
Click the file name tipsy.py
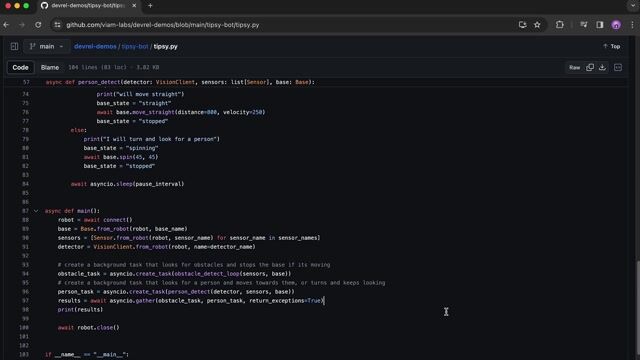[166, 47]
